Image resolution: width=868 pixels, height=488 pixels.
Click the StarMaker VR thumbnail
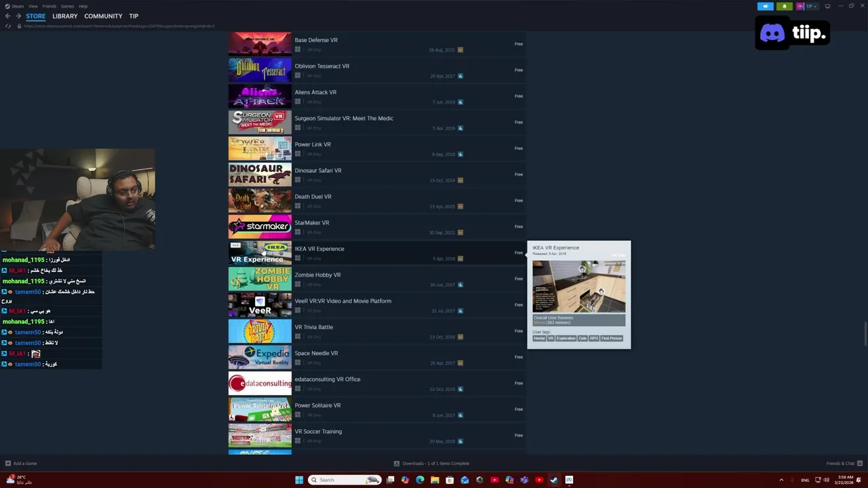pyautogui.click(x=260, y=227)
